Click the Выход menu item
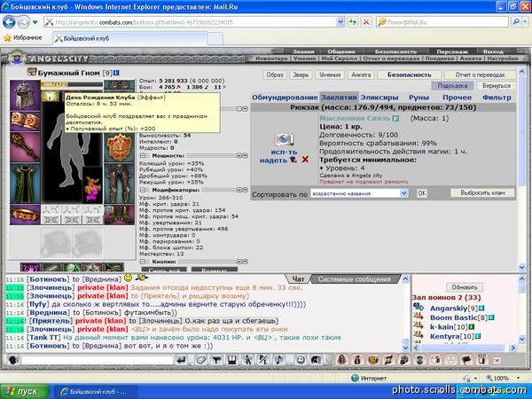 [x=493, y=51]
